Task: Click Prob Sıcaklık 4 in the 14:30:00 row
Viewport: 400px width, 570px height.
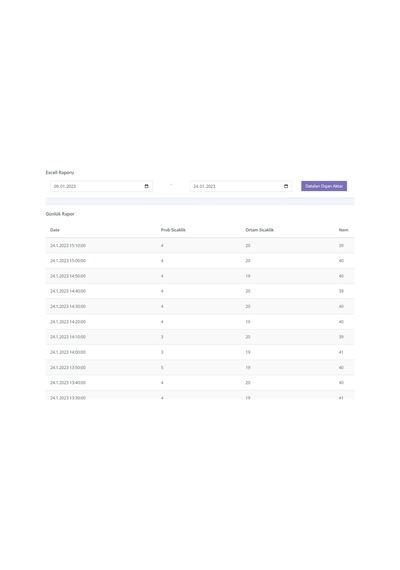Action: (x=162, y=306)
